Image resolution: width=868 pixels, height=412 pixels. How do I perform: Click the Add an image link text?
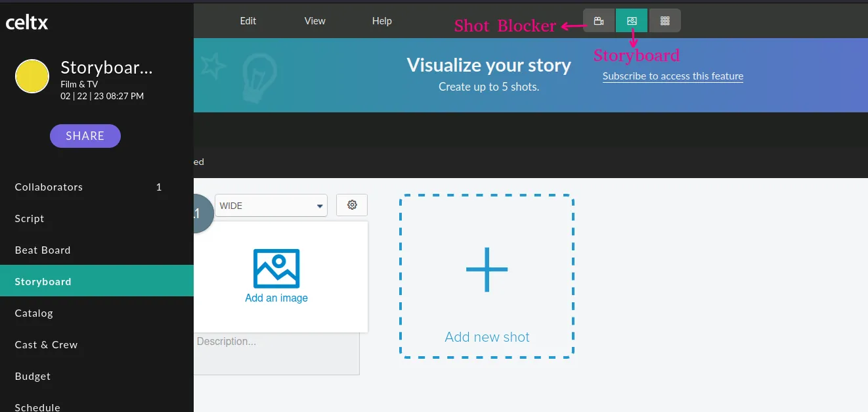[x=276, y=298]
